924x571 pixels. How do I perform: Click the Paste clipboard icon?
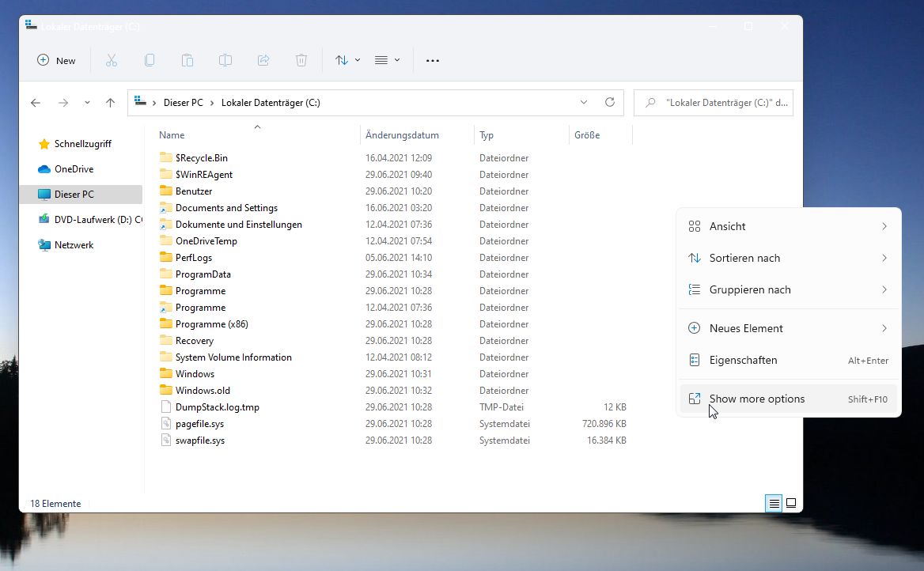pos(187,60)
